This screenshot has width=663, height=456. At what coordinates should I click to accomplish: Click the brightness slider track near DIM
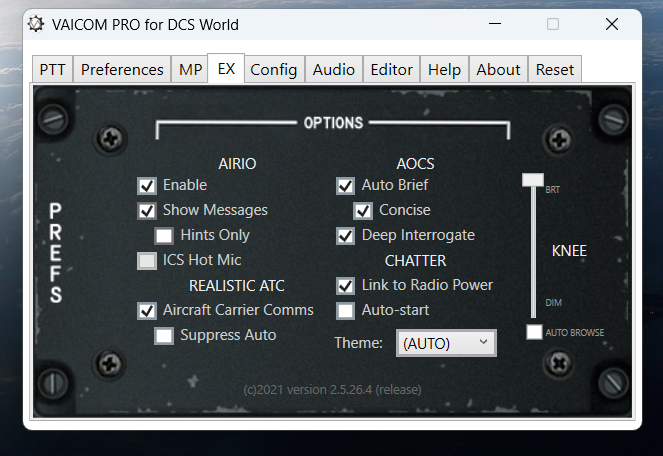(534, 302)
